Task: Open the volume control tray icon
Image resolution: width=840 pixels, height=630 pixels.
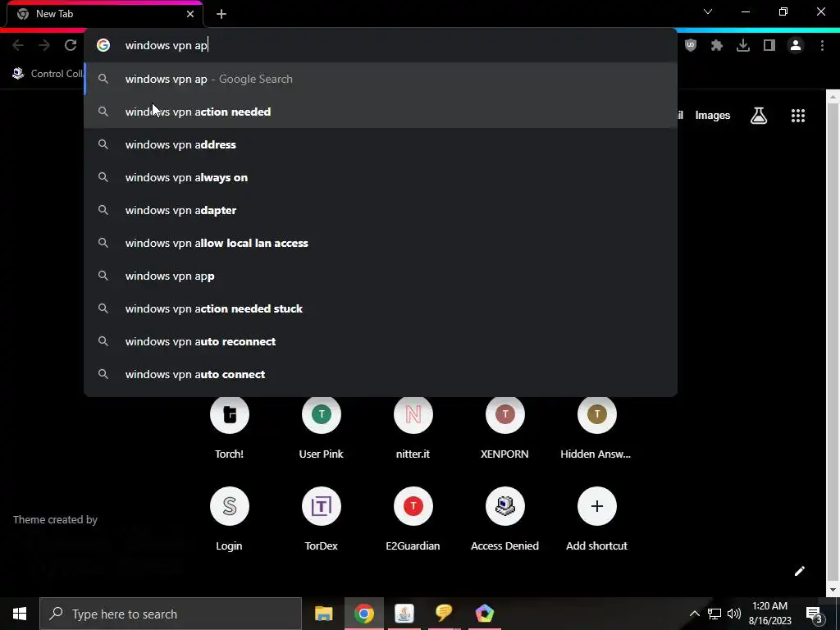Action: pos(734,614)
